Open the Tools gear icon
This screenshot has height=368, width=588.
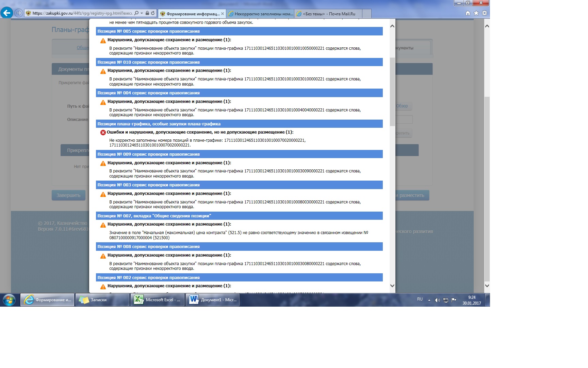click(485, 13)
